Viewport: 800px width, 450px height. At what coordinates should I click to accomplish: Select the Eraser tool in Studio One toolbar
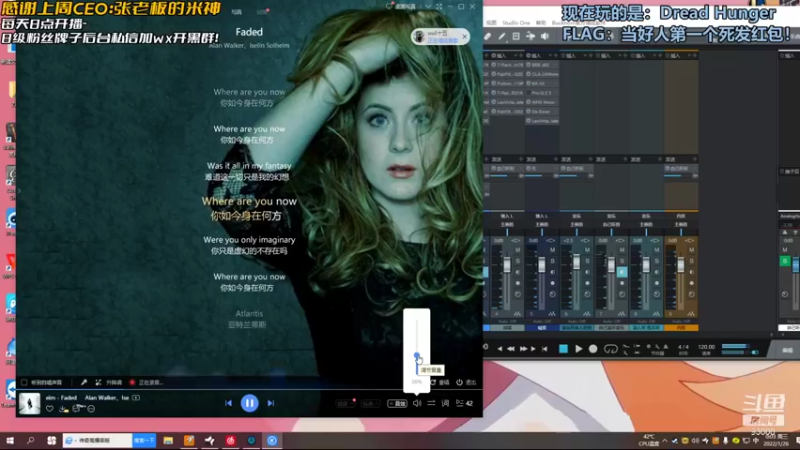point(487,36)
